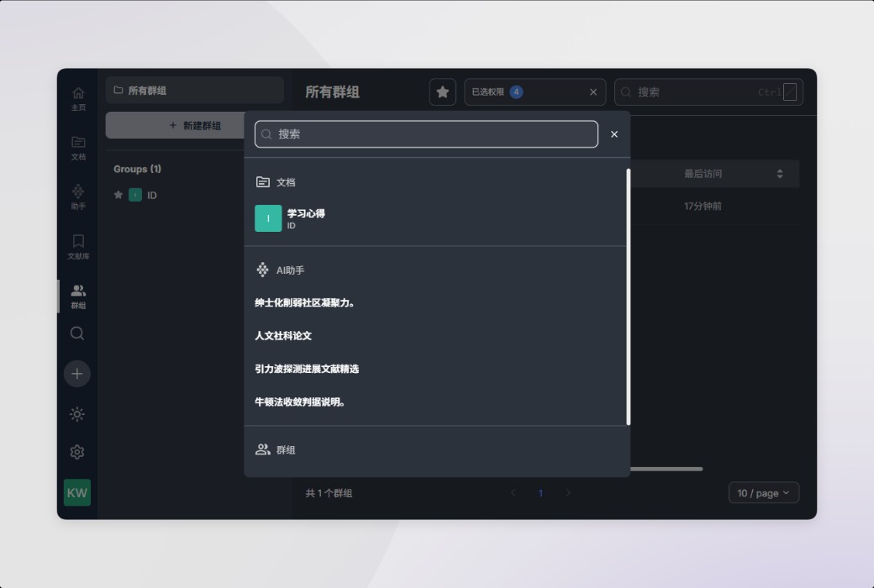Open the 绅士化削弱社区凝聚力 chat result

coord(305,302)
